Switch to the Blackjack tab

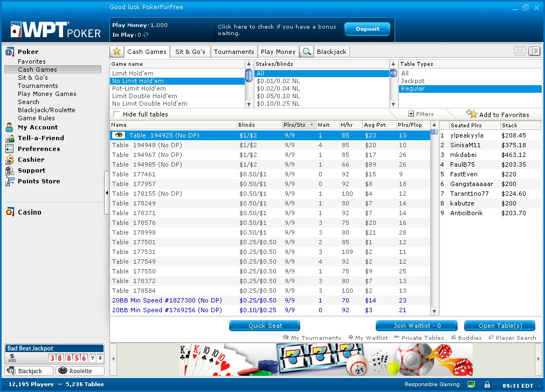[332, 52]
